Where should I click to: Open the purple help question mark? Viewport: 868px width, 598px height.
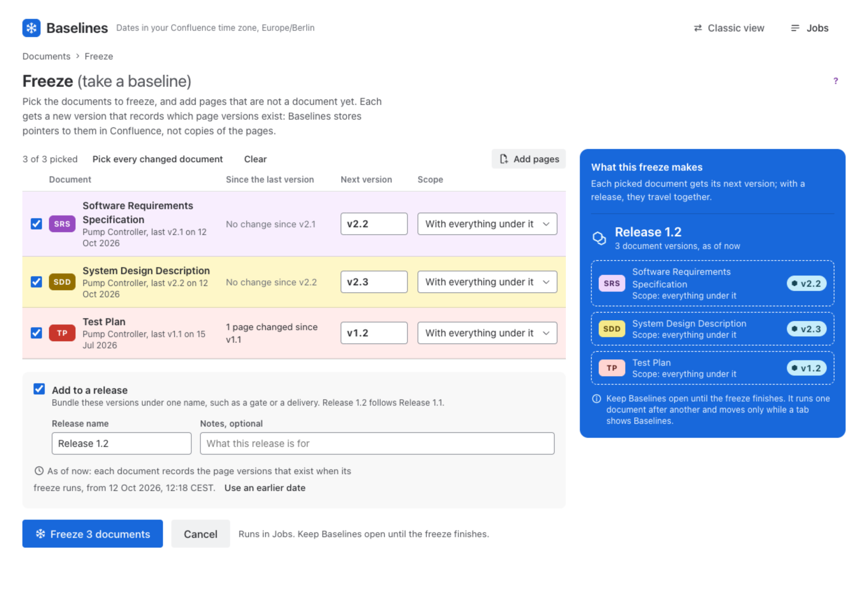835,81
